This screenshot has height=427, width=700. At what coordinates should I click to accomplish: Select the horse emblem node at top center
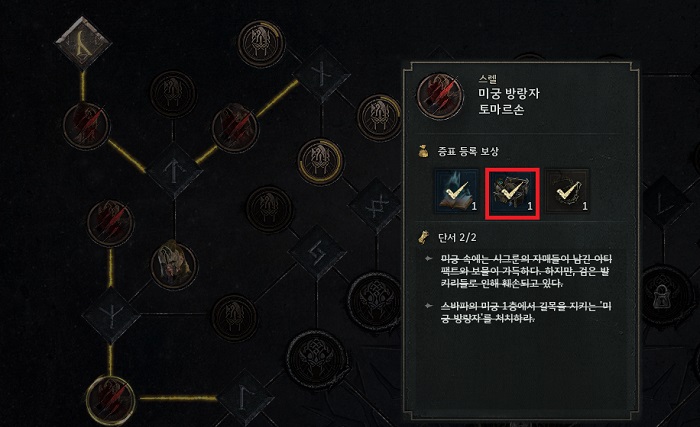coord(261,43)
